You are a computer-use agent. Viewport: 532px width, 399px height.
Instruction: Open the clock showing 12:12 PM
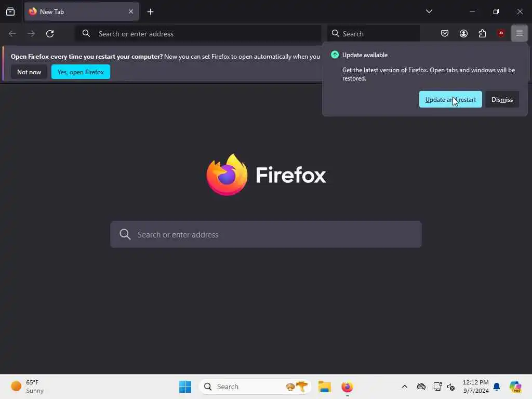pyautogui.click(x=476, y=387)
